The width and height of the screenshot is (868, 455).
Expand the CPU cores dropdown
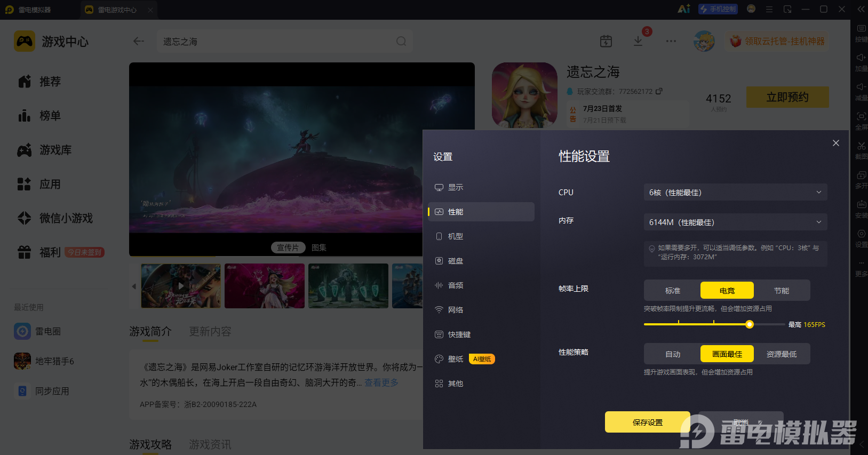(735, 192)
